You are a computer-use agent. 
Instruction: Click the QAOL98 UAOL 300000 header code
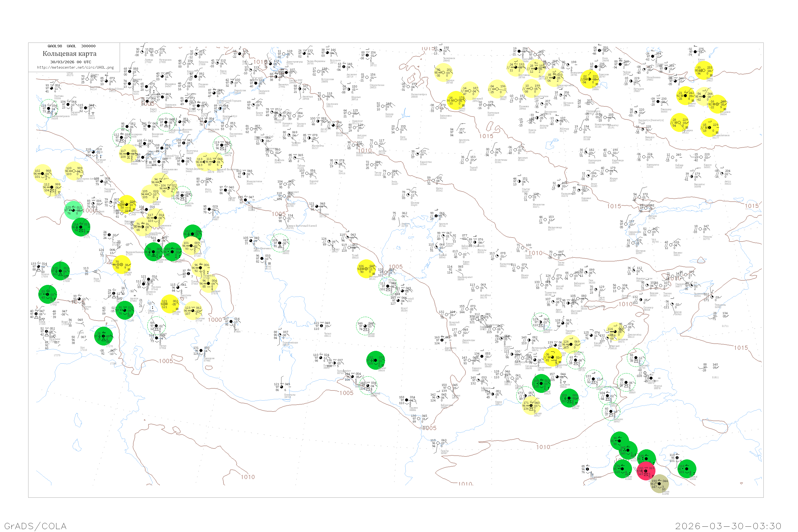(72, 46)
